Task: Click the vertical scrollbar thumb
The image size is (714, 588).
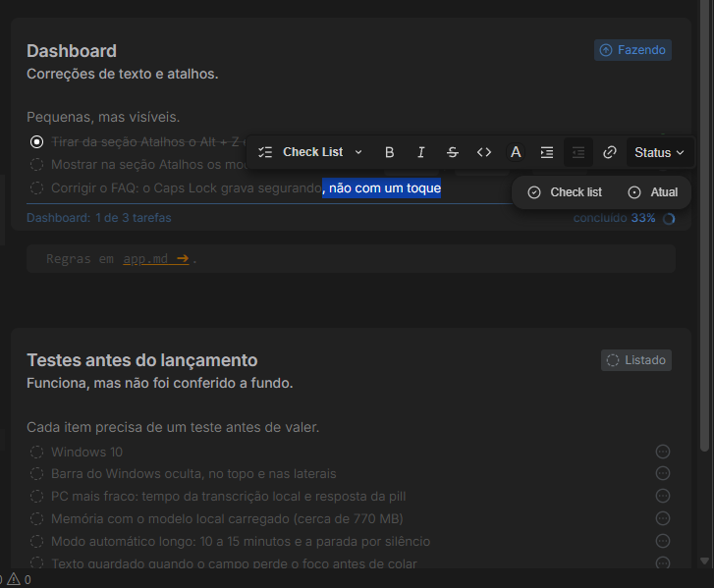Action: tap(704, 225)
